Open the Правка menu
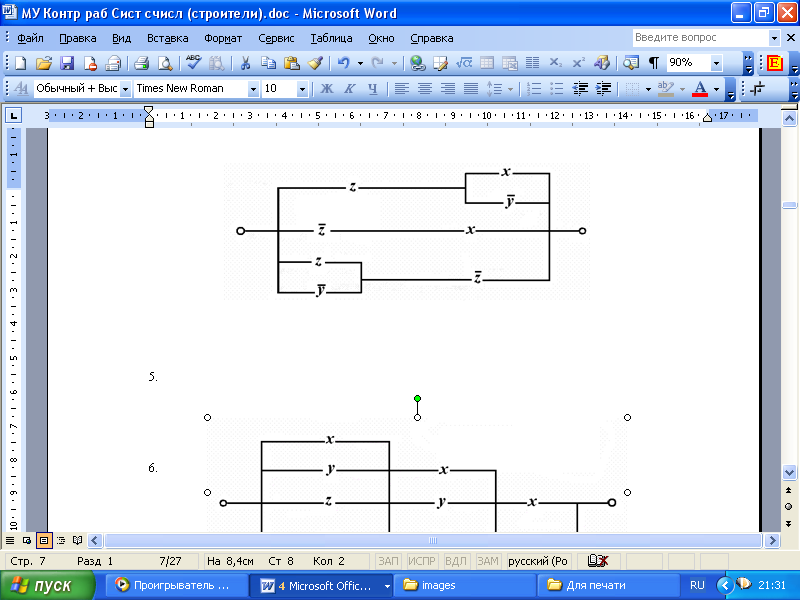 (78, 38)
